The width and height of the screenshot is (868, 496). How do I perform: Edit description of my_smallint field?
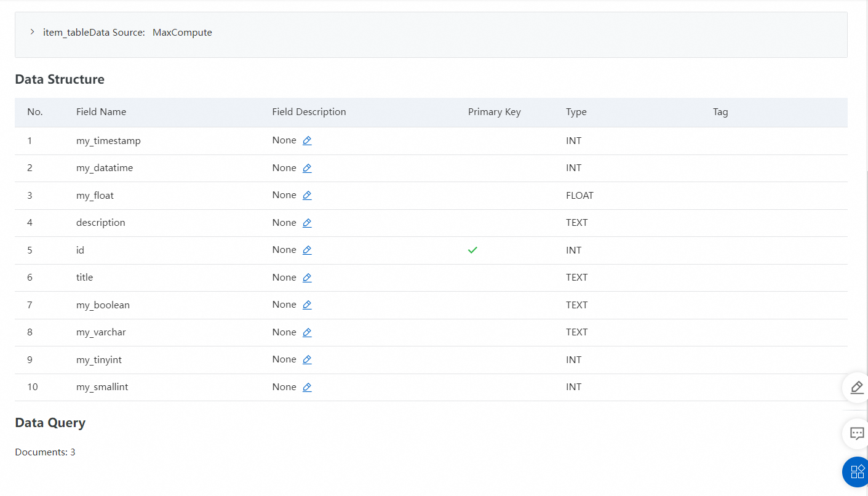coord(307,387)
